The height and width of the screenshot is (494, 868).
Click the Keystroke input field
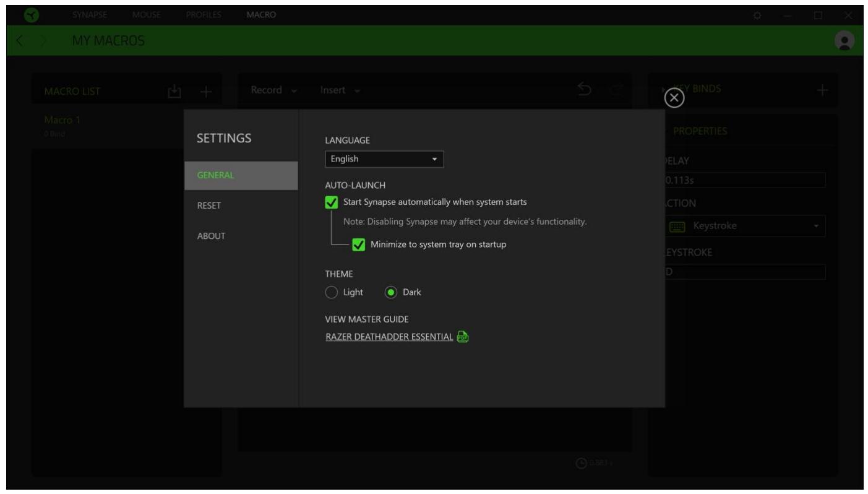tap(745, 272)
